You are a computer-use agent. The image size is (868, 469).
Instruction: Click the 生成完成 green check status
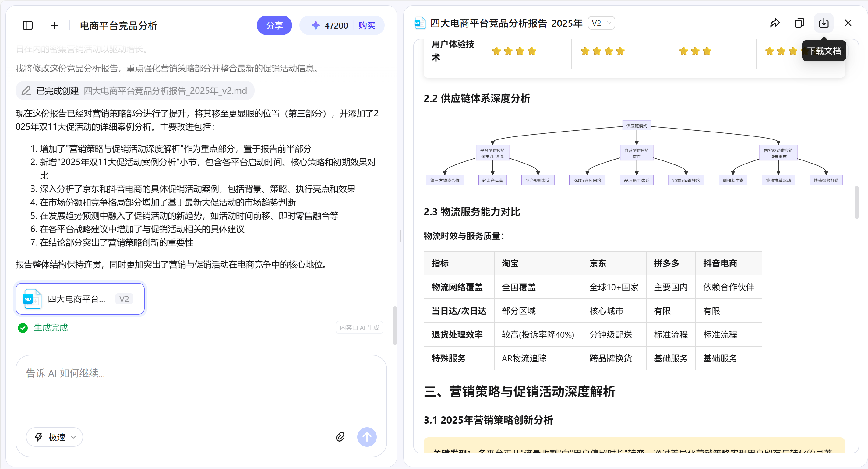coord(43,327)
